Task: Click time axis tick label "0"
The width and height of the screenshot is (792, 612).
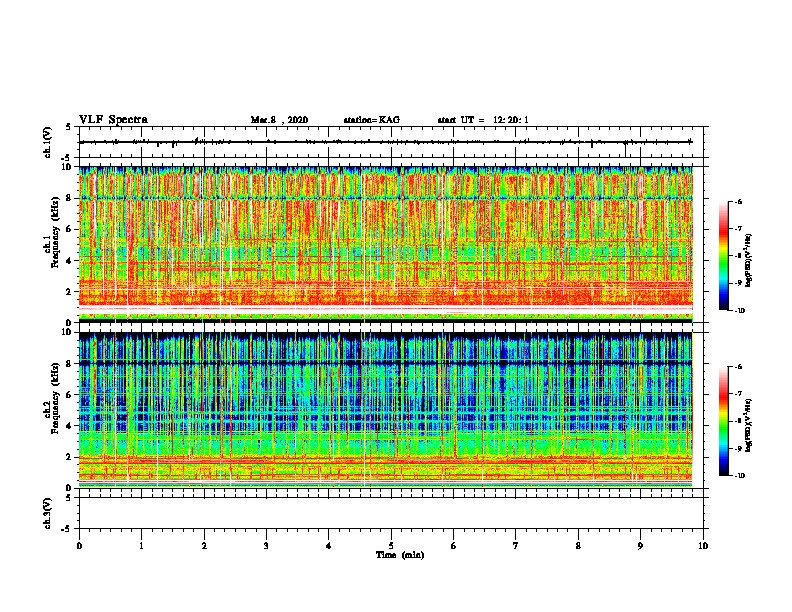Action: [79, 546]
